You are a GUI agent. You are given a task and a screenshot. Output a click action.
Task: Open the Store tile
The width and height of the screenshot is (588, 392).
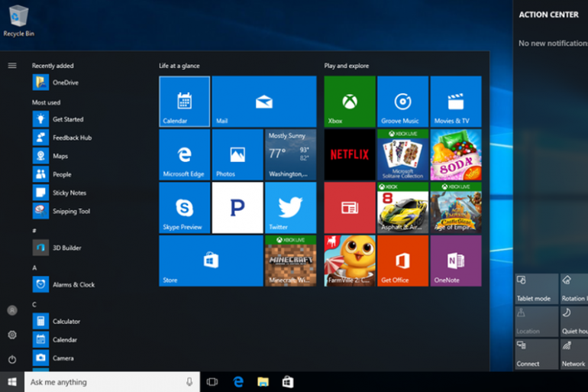tap(211, 261)
